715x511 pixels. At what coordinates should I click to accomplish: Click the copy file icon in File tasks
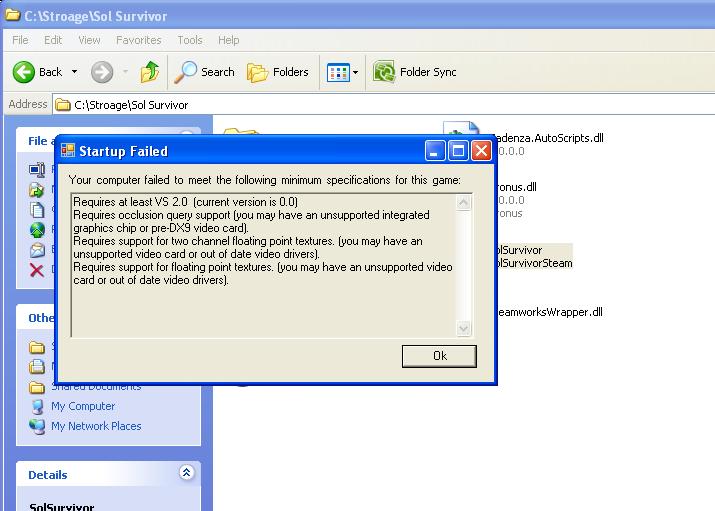[37, 210]
